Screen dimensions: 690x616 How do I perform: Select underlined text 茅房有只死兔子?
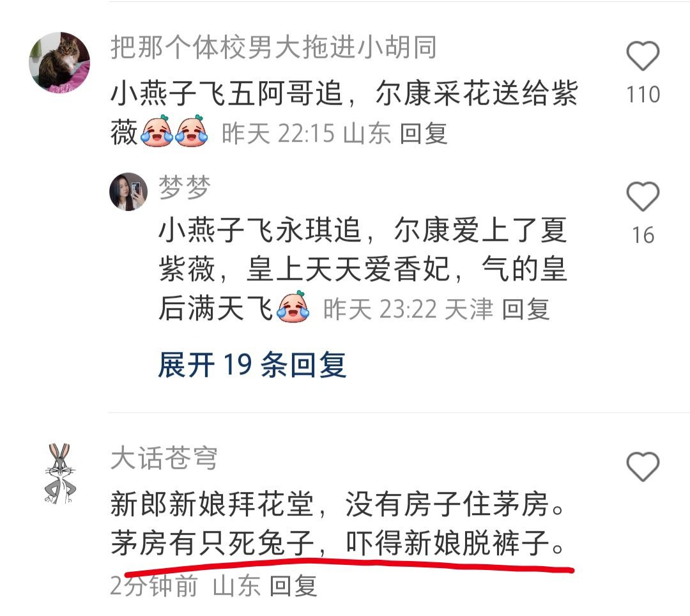coord(211,543)
